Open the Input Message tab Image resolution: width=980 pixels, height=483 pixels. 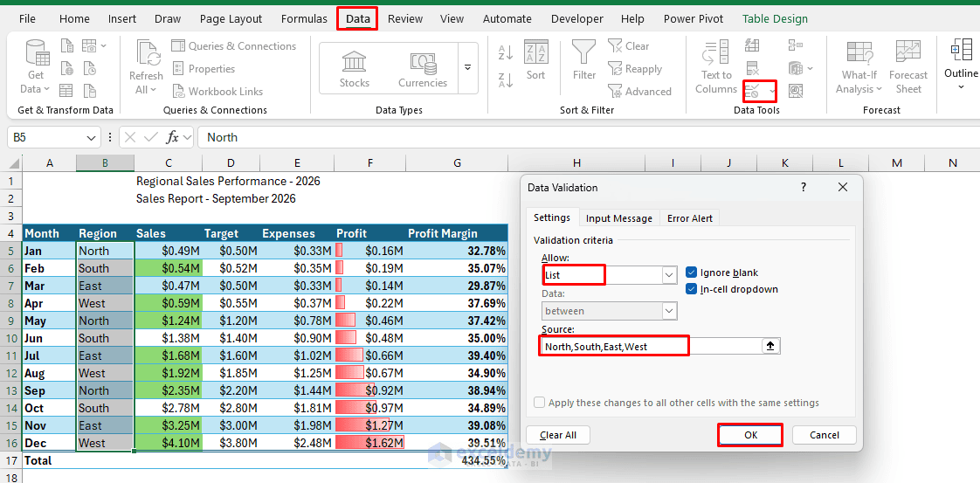(x=618, y=218)
